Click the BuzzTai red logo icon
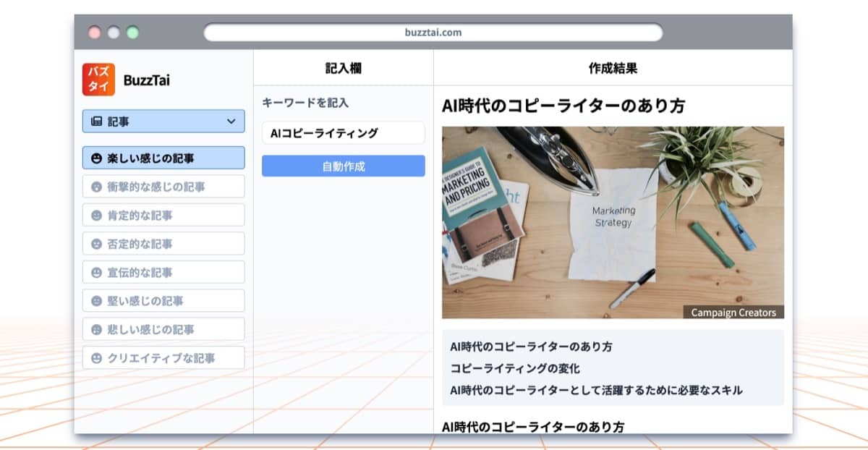This screenshot has width=868, height=450. [x=98, y=80]
